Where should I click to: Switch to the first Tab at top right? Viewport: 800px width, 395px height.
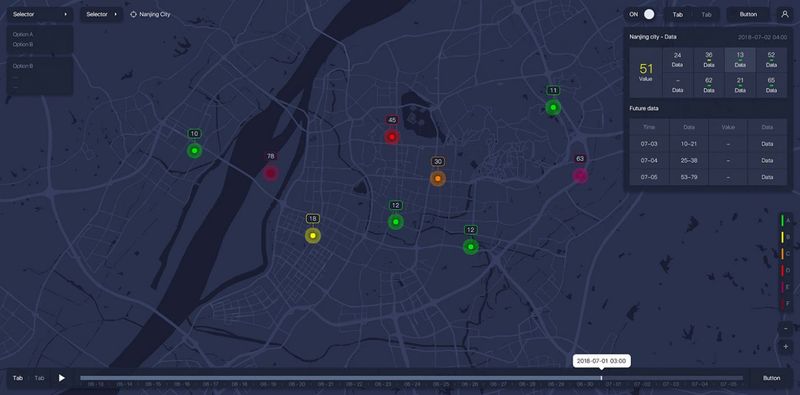(678, 14)
